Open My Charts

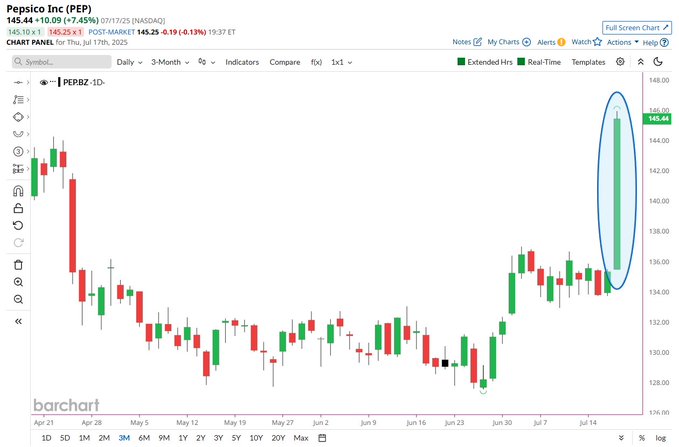tap(509, 42)
